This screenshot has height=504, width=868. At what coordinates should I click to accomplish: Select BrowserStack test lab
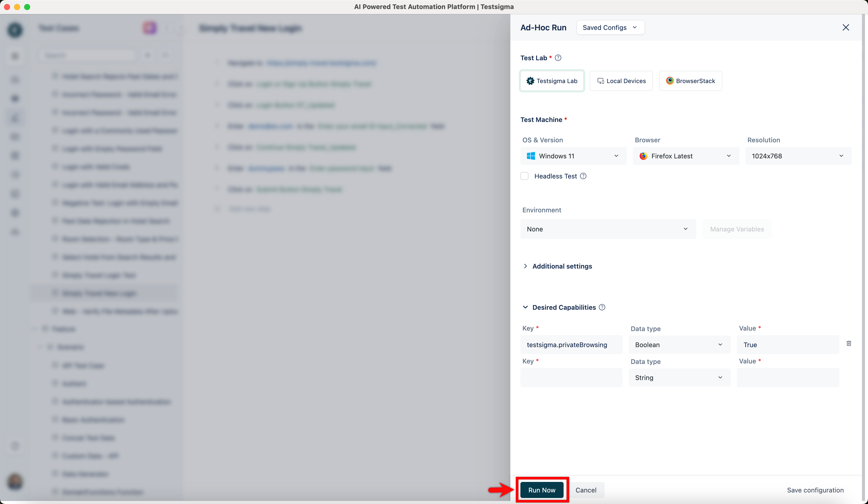point(690,81)
